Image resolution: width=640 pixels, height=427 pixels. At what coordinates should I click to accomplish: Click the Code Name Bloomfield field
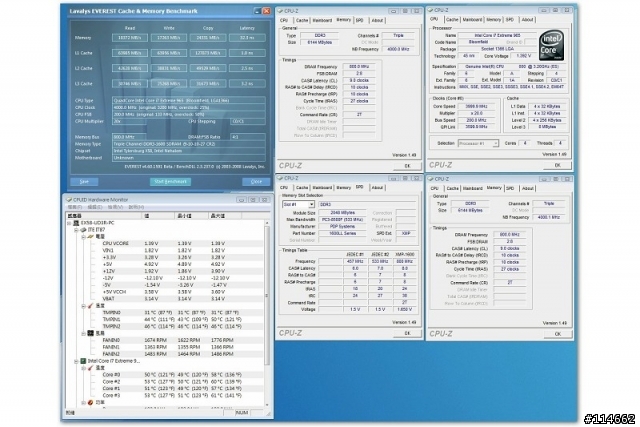[x=478, y=42]
